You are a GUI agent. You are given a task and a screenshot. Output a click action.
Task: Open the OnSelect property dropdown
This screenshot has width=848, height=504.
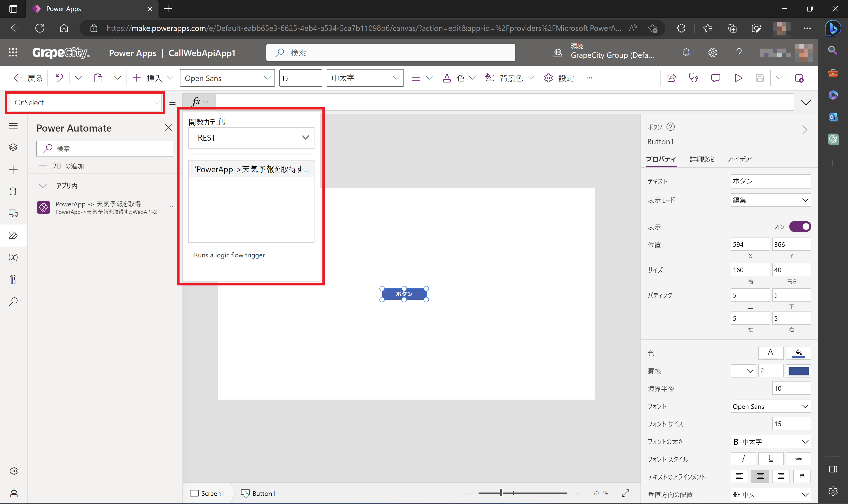click(x=86, y=103)
